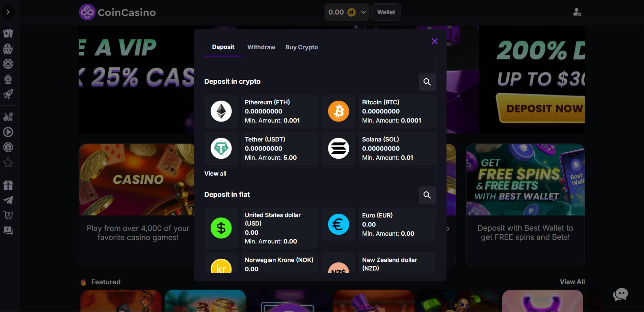Click View All next to Featured
644x312 pixels.
click(572, 282)
